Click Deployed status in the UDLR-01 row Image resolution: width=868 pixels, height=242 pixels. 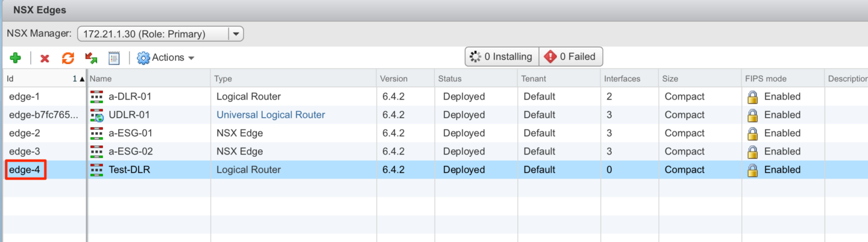[x=464, y=115]
